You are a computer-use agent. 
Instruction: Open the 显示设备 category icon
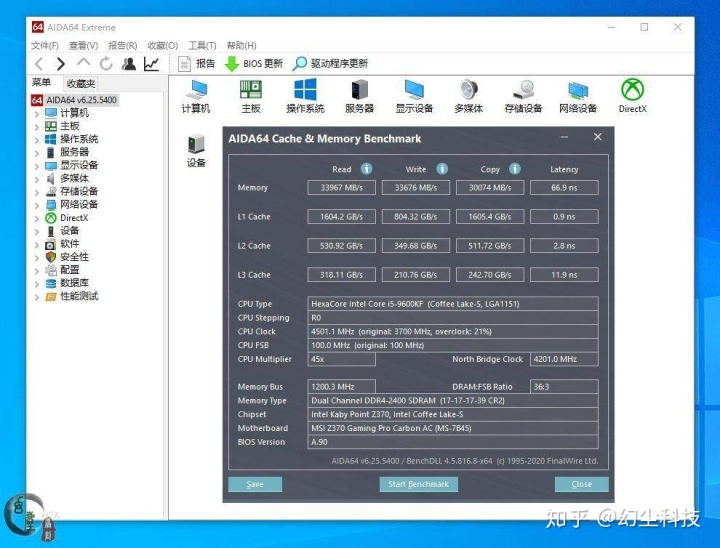(x=414, y=96)
